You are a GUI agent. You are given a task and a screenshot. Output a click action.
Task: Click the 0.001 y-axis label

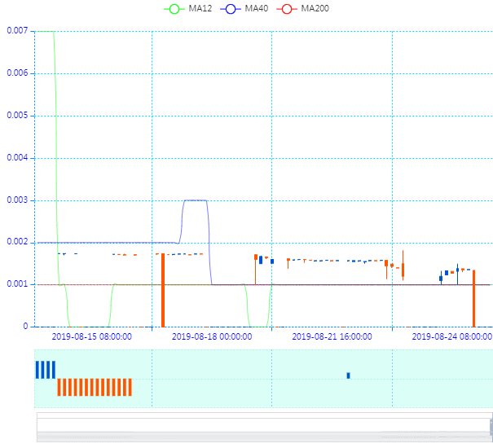17,284
